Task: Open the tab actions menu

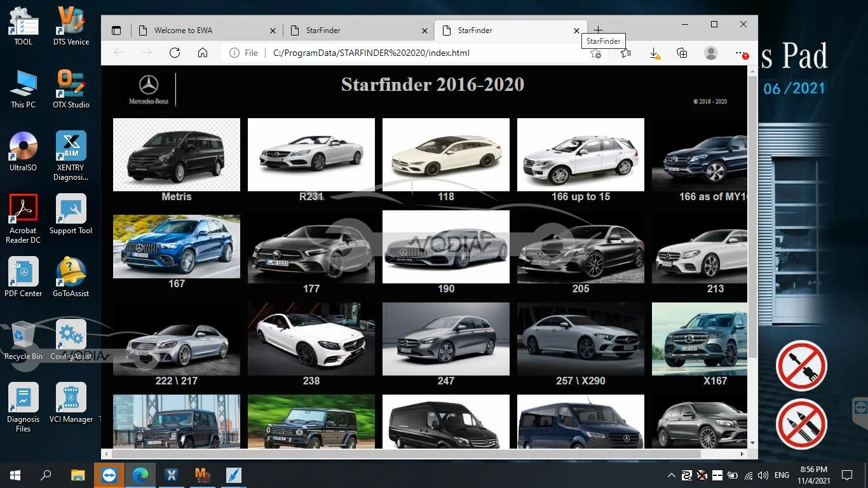Action: click(x=116, y=30)
